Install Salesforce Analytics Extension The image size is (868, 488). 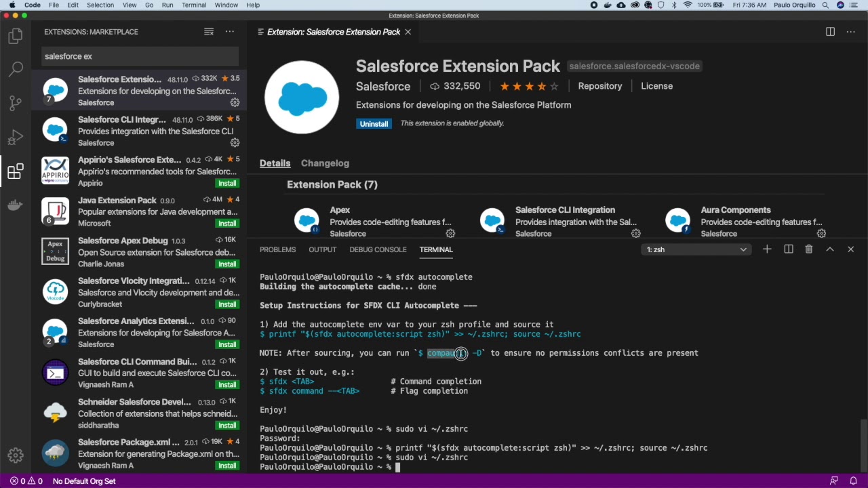tap(227, 345)
